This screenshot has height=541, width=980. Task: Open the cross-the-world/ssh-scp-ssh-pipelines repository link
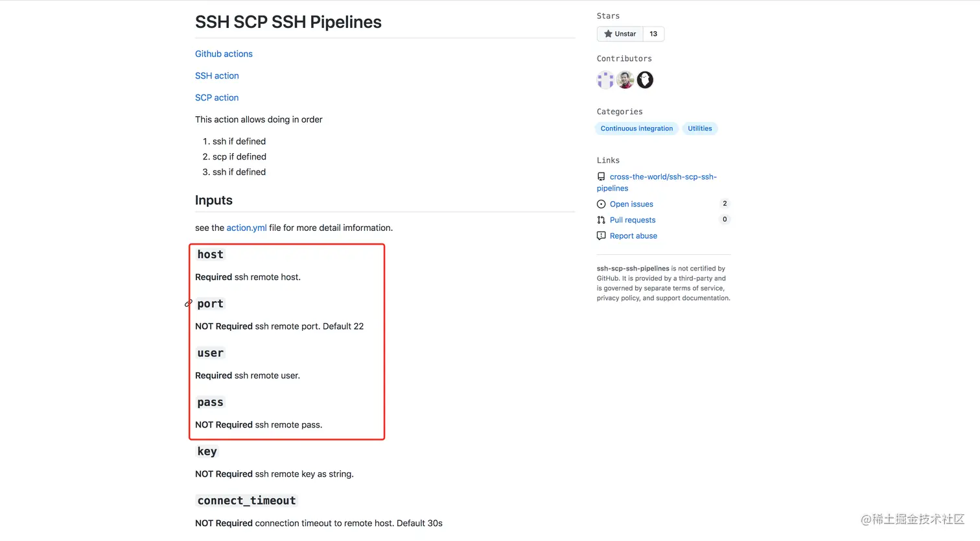pos(662,176)
